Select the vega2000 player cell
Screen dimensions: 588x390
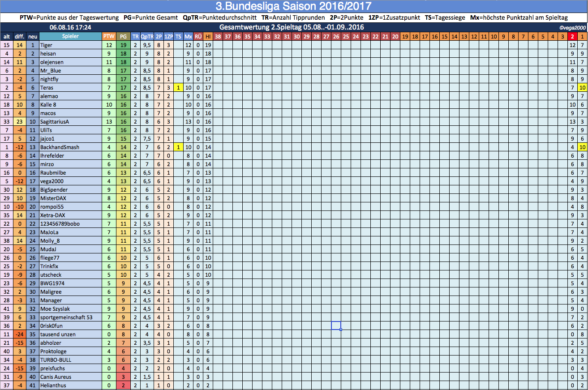(70, 181)
